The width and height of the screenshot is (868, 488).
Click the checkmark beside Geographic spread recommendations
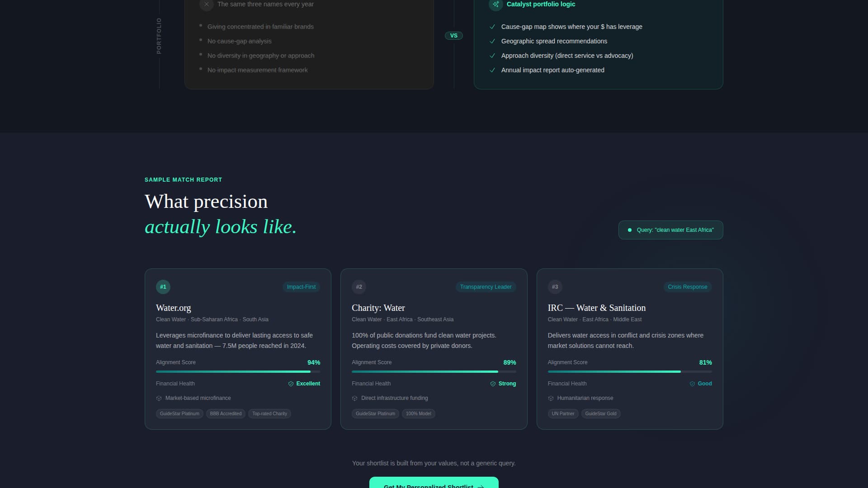[x=492, y=42]
